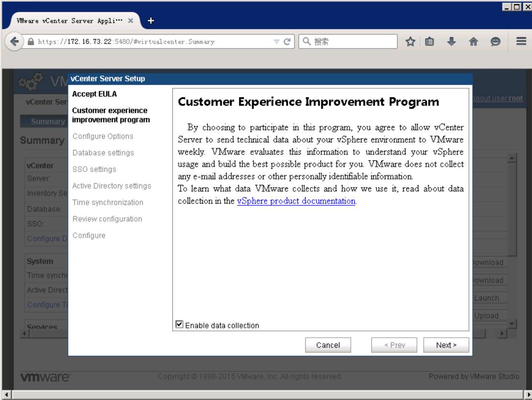Click the vmware footer logo
The width and height of the screenshot is (532, 400).
(45, 377)
